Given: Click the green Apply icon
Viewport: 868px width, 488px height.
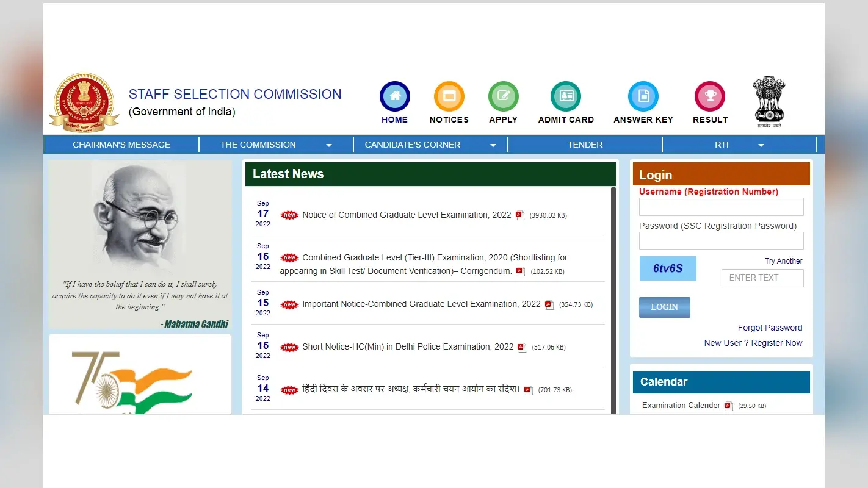Looking at the screenshot, I should point(504,96).
